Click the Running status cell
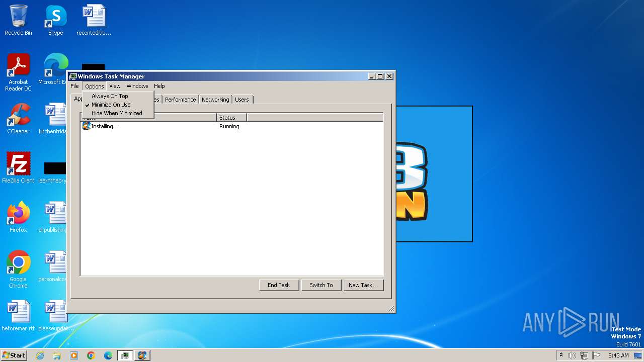The image size is (644, 362). tap(229, 126)
